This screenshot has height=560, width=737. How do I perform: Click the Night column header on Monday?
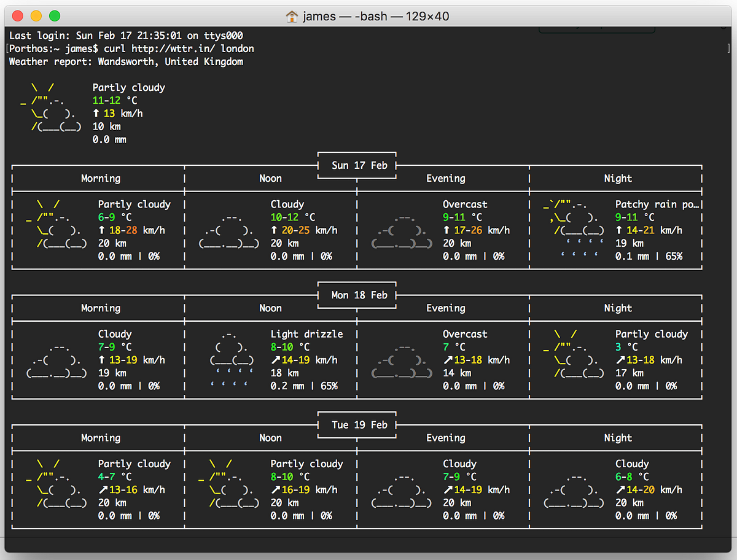tap(618, 308)
